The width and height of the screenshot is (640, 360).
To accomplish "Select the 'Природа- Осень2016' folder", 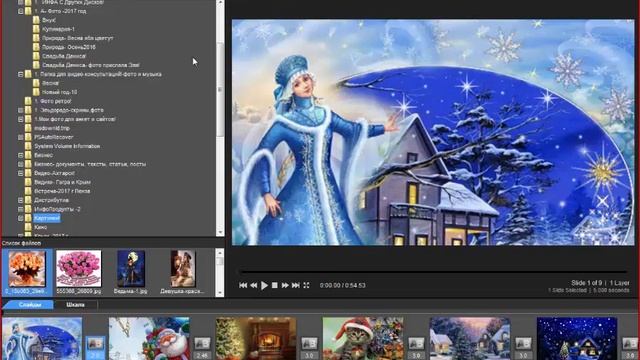I will [69, 47].
